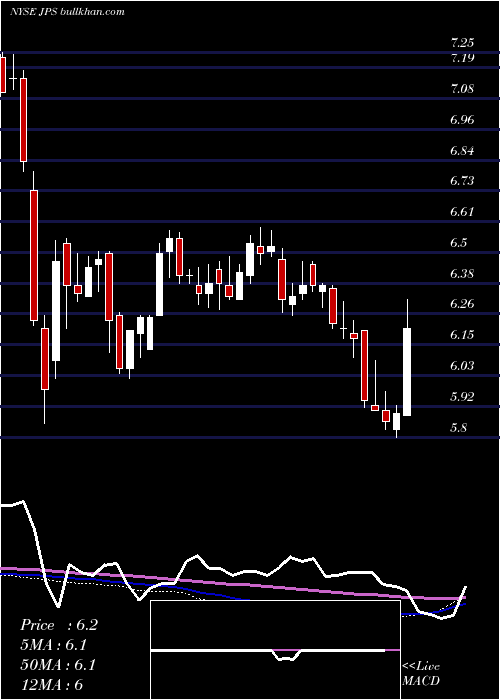Click the <<Live MACD label
Screen dimensions: 500x700
[421, 673]
